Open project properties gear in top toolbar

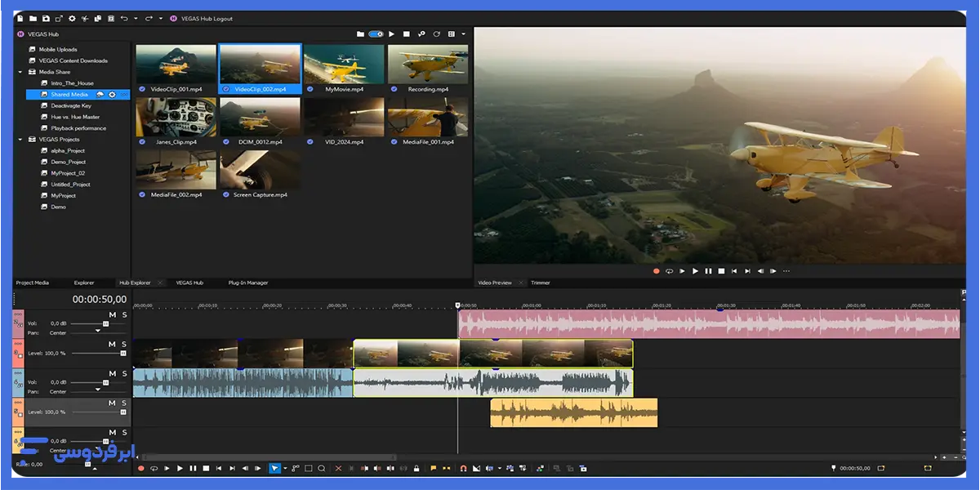pyautogui.click(x=72, y=18)
